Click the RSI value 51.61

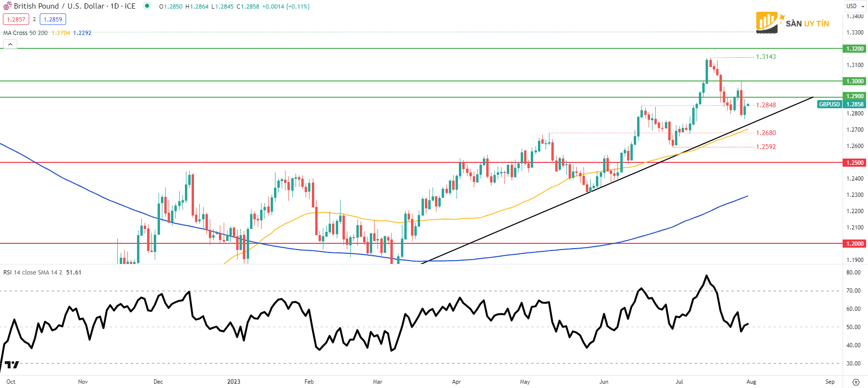(x=74, y=272)
